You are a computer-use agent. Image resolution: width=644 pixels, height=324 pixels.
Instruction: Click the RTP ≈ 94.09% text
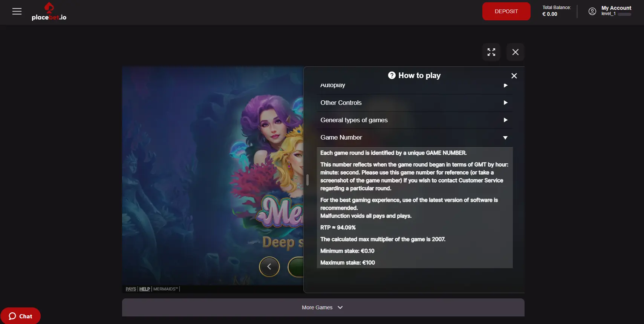[338, 227]
